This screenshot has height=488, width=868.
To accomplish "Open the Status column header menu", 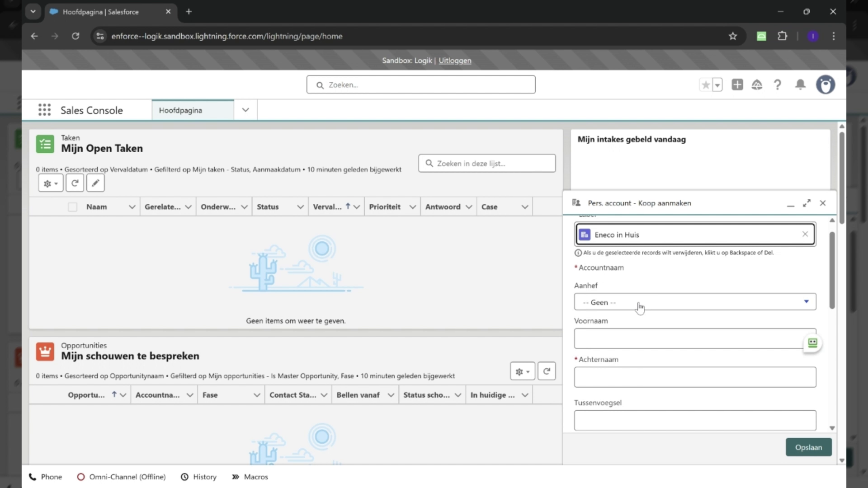I will click(x=300, y=206).
